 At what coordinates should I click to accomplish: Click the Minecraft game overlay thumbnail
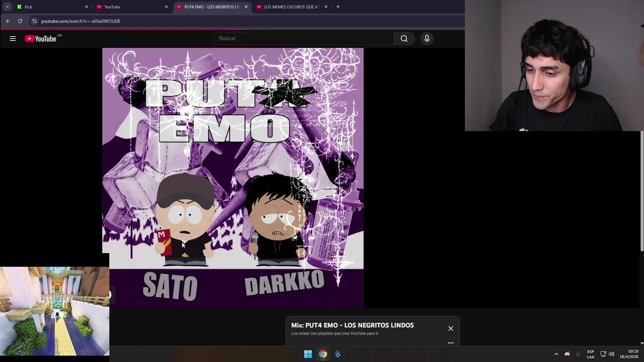coord(54,311)
